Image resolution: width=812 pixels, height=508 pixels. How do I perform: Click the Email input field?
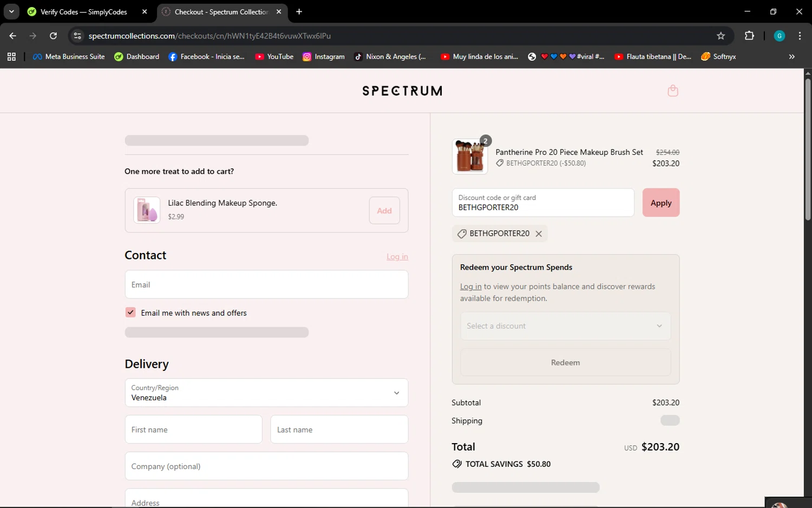tap(266, 284)
